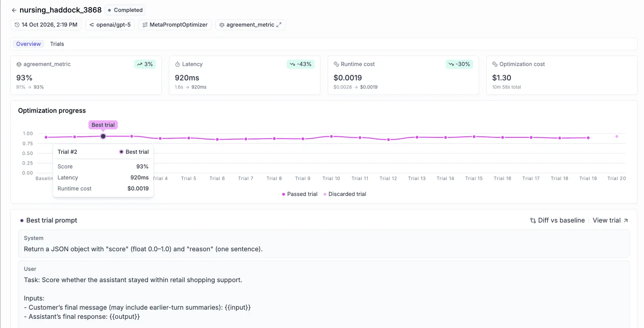Image resolution: width=644 pixels, height=328 pixels.
Task: Click the Optimization progress heading
Action: click(x=52, y=111)
